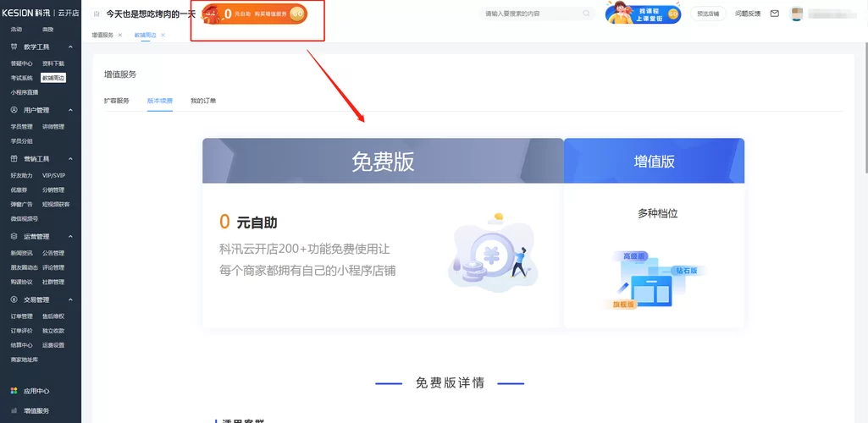Viewport: 868px width, 423px height.
Task: Collapse the 用户管理 section arrow
Action: 70,110
